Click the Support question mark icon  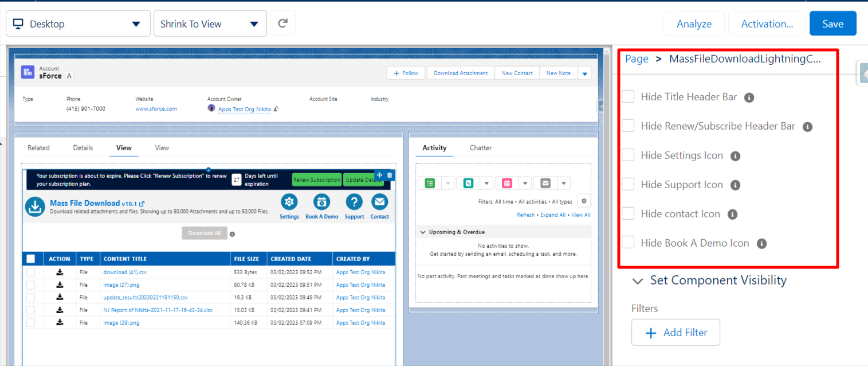point(354,202)
